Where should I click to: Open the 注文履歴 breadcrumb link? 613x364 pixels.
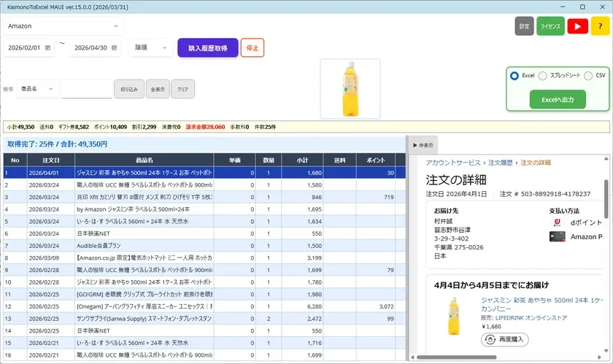point(501,162)
